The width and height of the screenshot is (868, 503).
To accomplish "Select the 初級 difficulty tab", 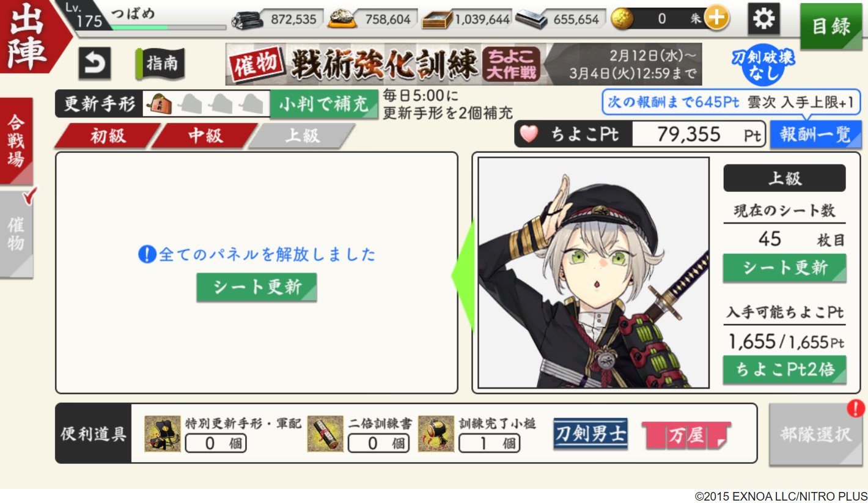I will (x=108, y=136).
